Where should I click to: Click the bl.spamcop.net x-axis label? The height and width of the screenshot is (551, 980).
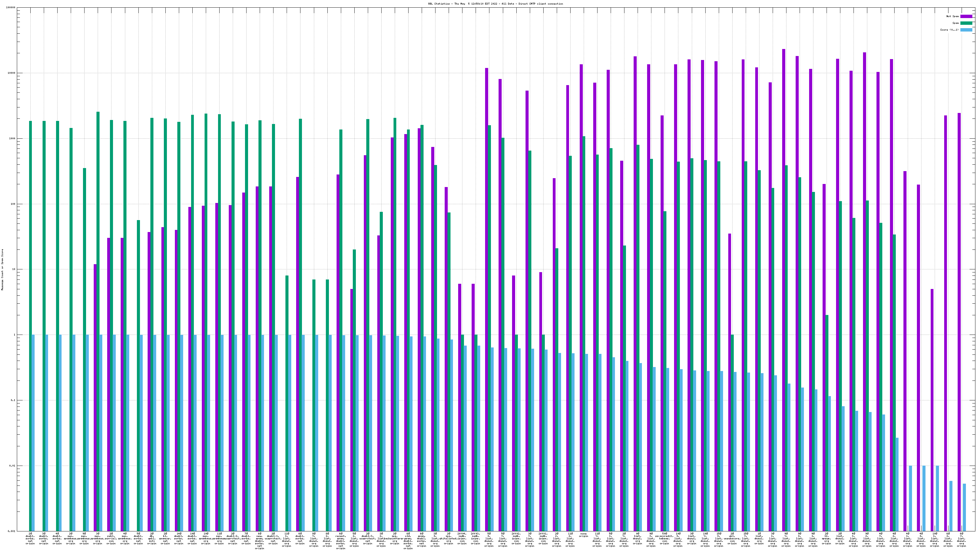[x=165, y=539]
